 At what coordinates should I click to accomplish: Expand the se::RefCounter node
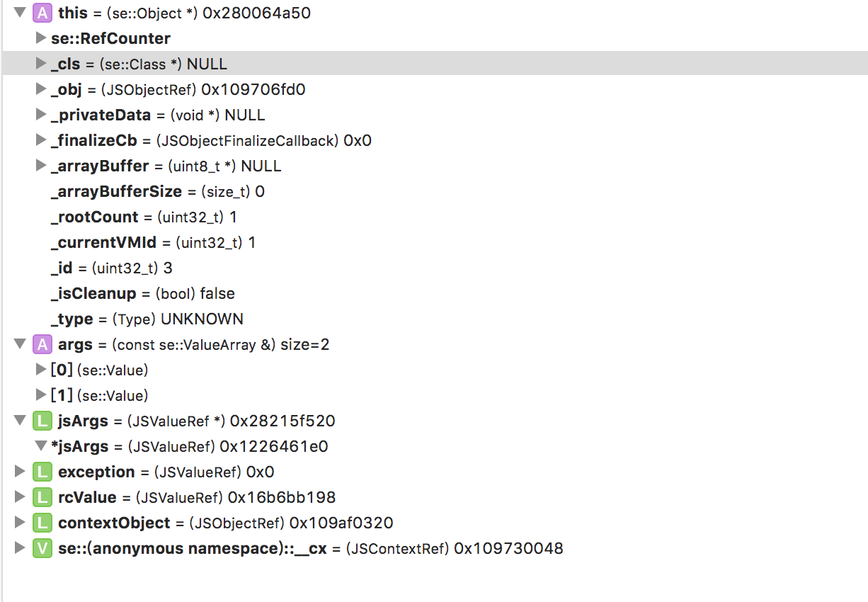40,38
